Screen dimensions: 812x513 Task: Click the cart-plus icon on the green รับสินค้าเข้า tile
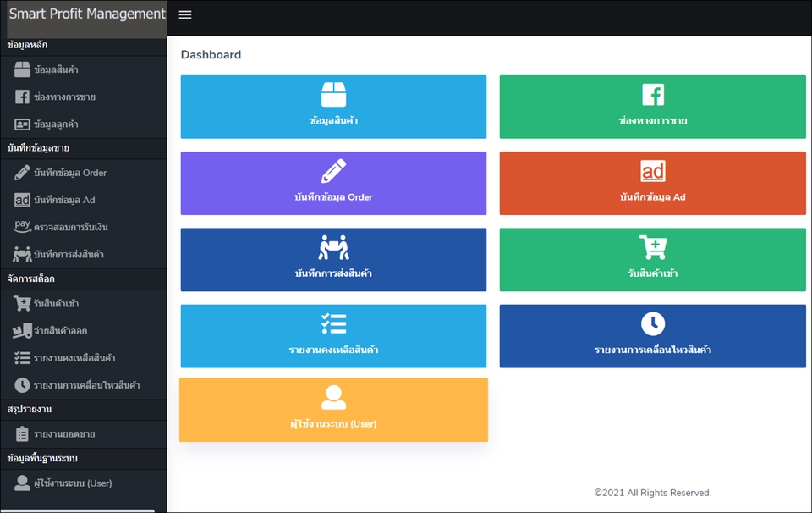tap(653, 247)
